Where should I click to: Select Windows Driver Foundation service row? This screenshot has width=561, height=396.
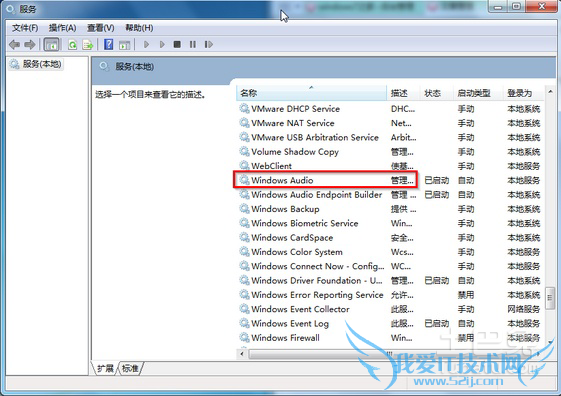tap(390, 280)
